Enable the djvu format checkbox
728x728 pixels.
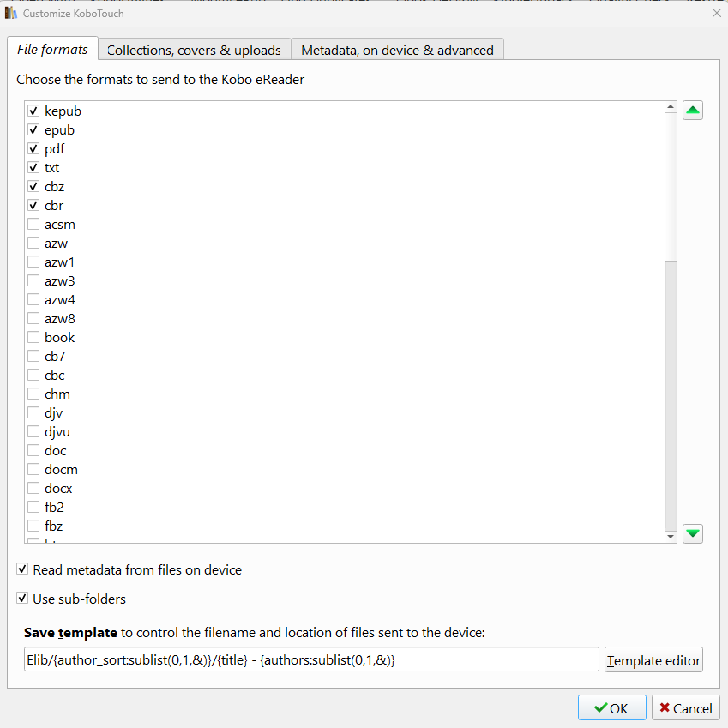click(x=33, y=432)
